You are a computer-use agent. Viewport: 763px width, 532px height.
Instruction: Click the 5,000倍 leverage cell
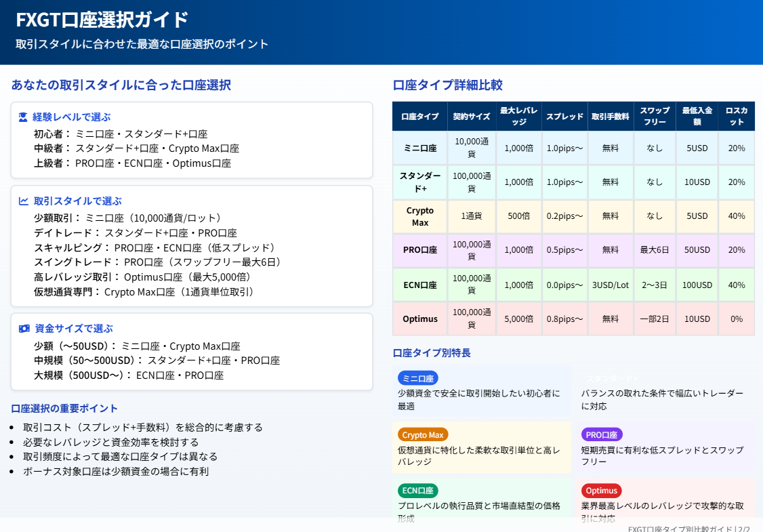(518, 319)
